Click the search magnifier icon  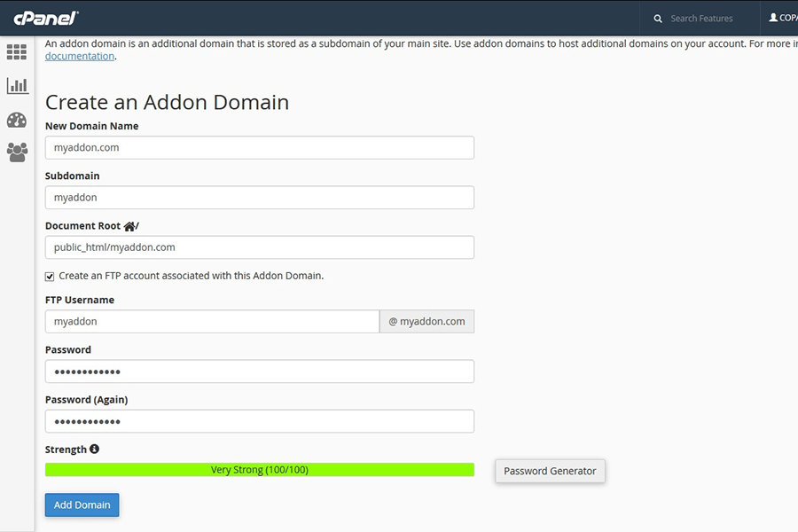click(x=658, y=19)
